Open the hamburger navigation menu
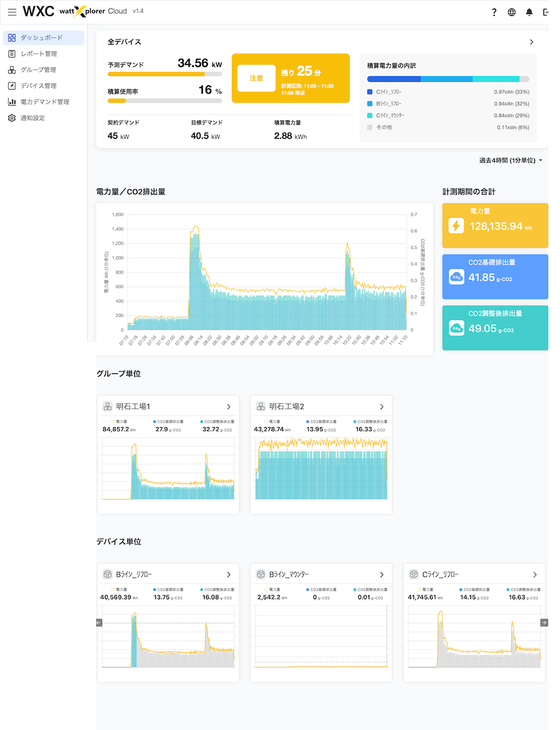560x730 pixels. point(12,12)
